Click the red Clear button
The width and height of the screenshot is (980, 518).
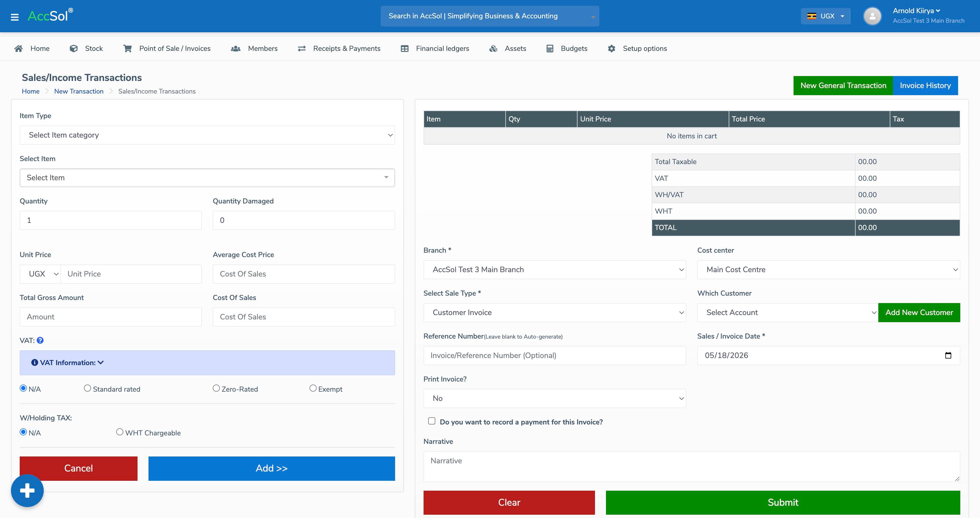pyautogui.click(x=509, y=502)
